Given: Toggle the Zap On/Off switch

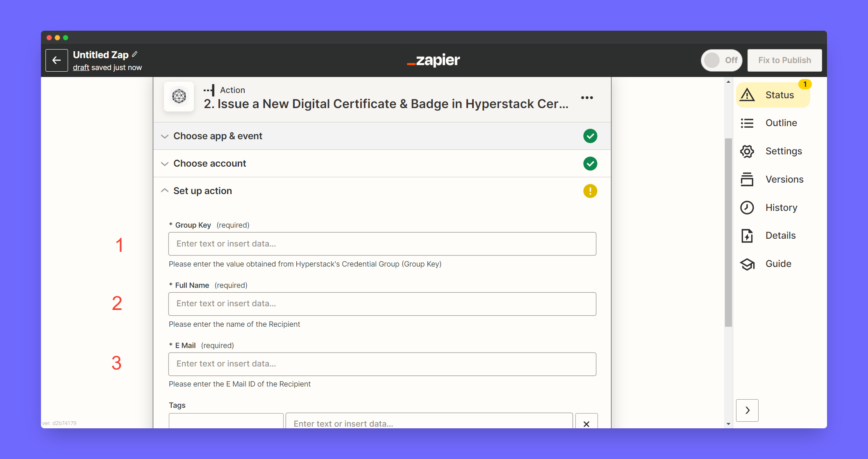Looking at the screenshot, I should (721, 61).
